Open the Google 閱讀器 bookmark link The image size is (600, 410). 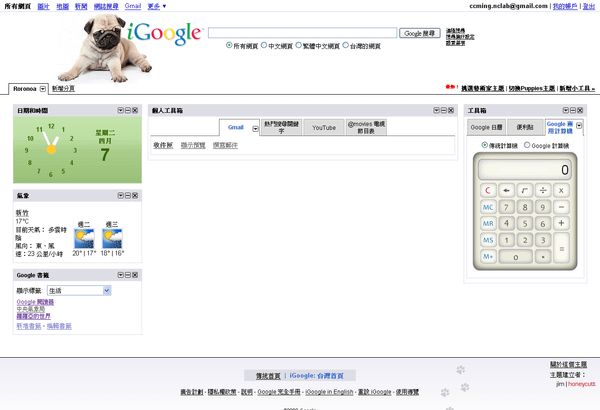click(x=35, y=302)
